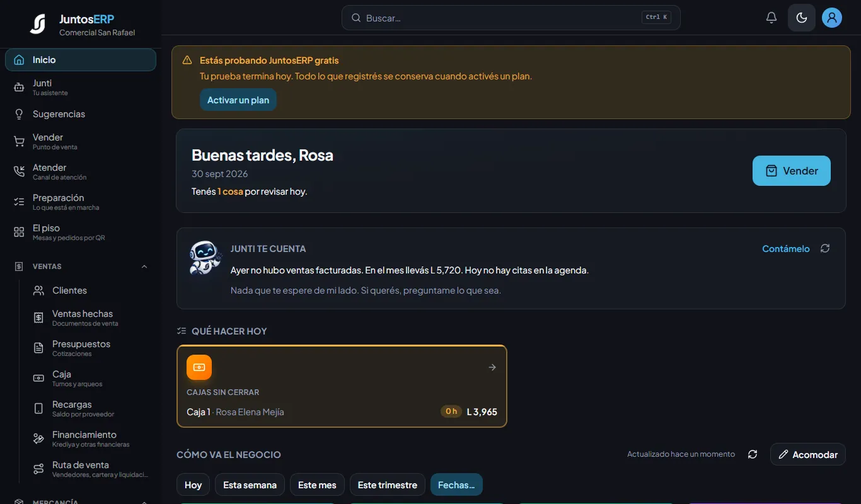Toggle dark mode moon button
Screen dimensions: 861x504
pyautogui.click(x=802, y=18)
